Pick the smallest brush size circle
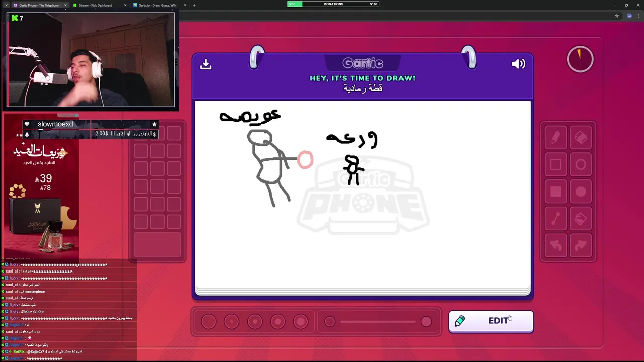 (209, 322)
